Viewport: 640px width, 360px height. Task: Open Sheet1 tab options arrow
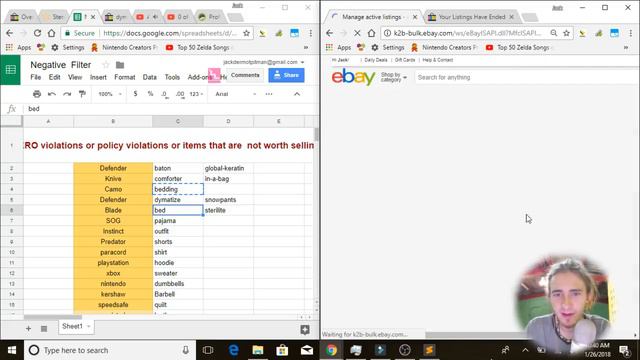[89, 327]
